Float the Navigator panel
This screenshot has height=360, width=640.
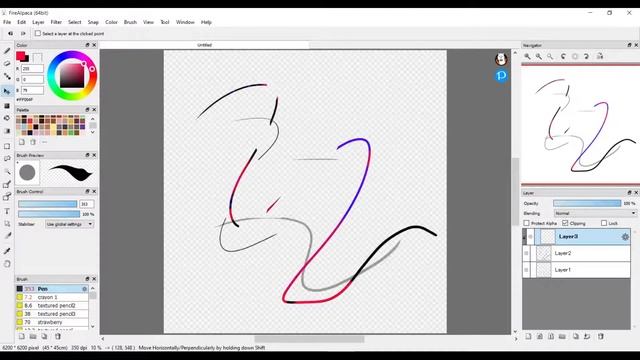[629, 45]
